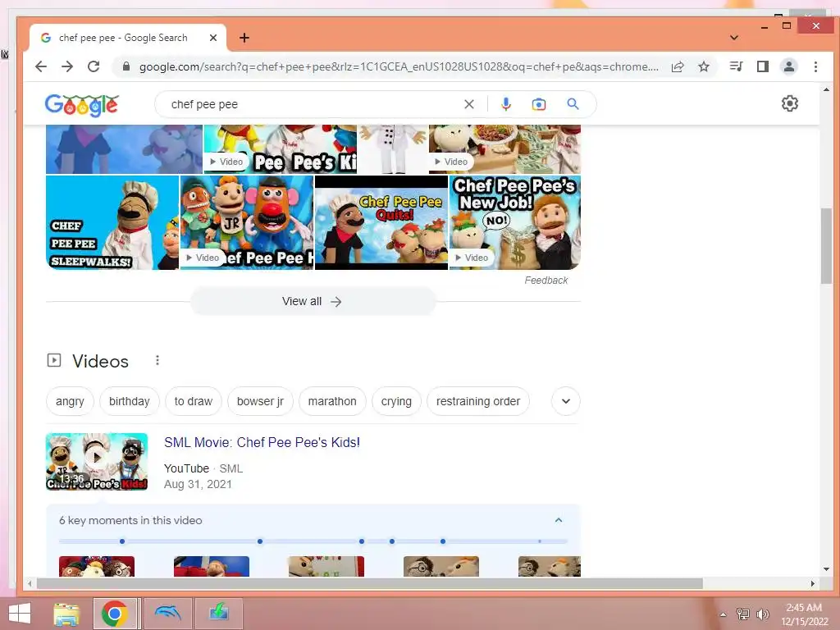Image resolution: width=840 pixels, height=630 pixels.
Task: Go forward to next page
Action: click(67, 66)
